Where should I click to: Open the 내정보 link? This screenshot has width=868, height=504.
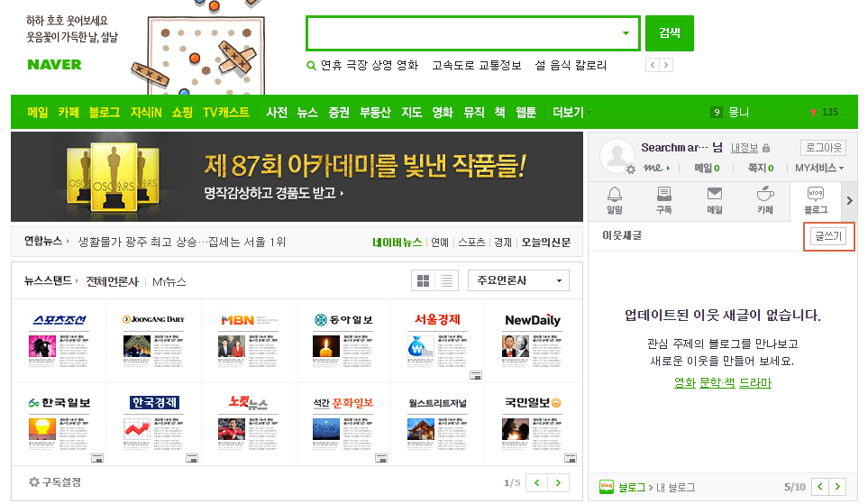[x=745, y=148]
